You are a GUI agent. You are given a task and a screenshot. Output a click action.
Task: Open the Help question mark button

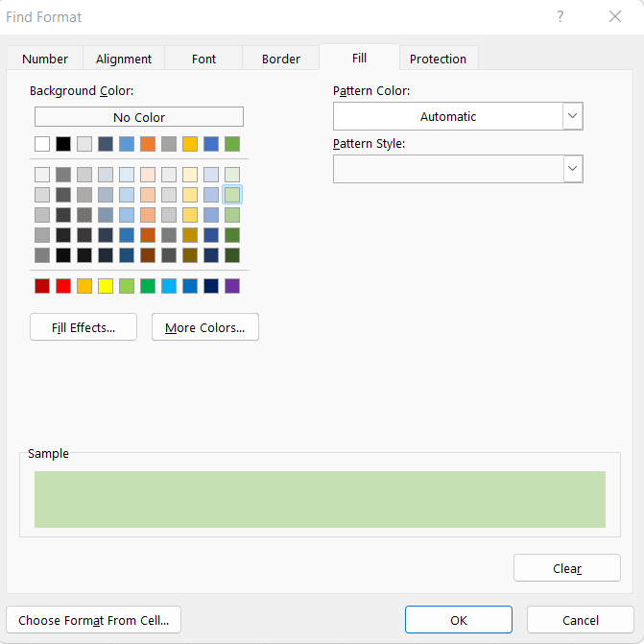[x=561, y=17]
